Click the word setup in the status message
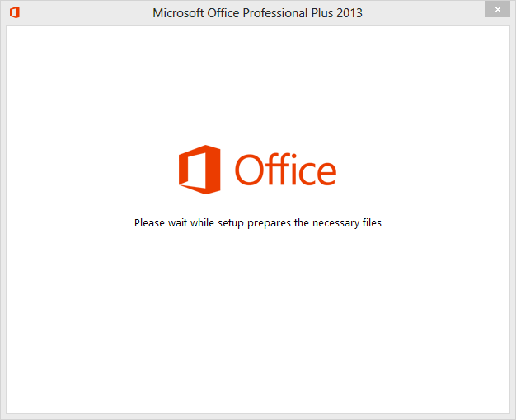 [x=231, y=223]
